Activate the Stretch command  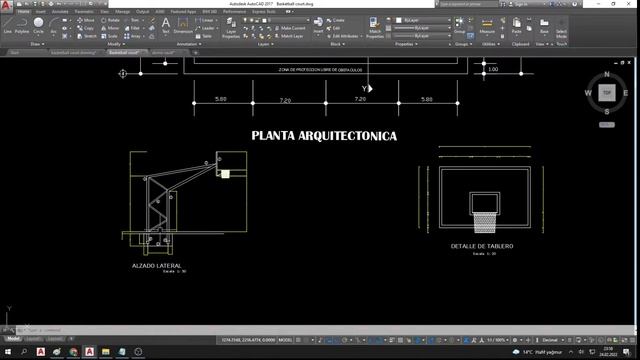click(x=87, y=36)
